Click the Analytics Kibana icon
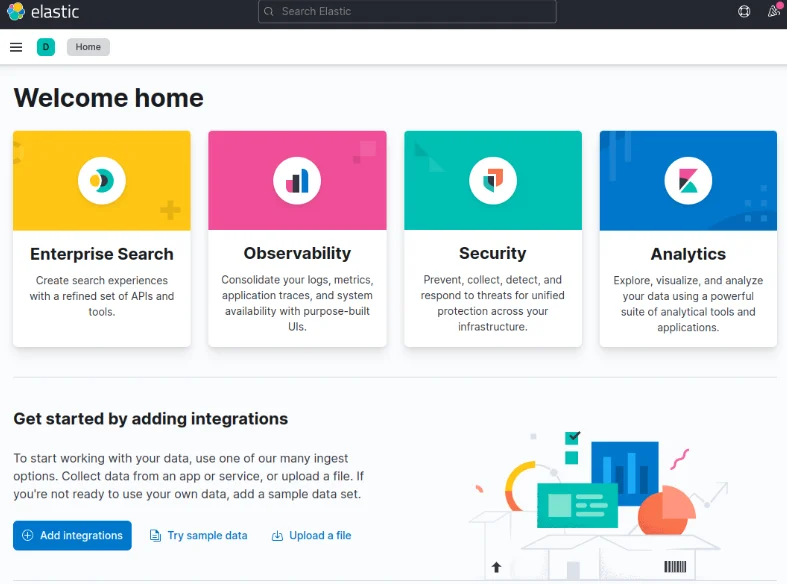Image resolution: width=787 pixels, height=584 pixels. (x=688, y=181)
